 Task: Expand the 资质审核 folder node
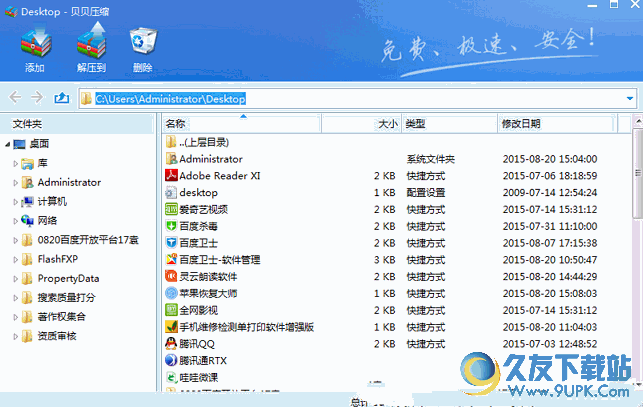point(15,336)
